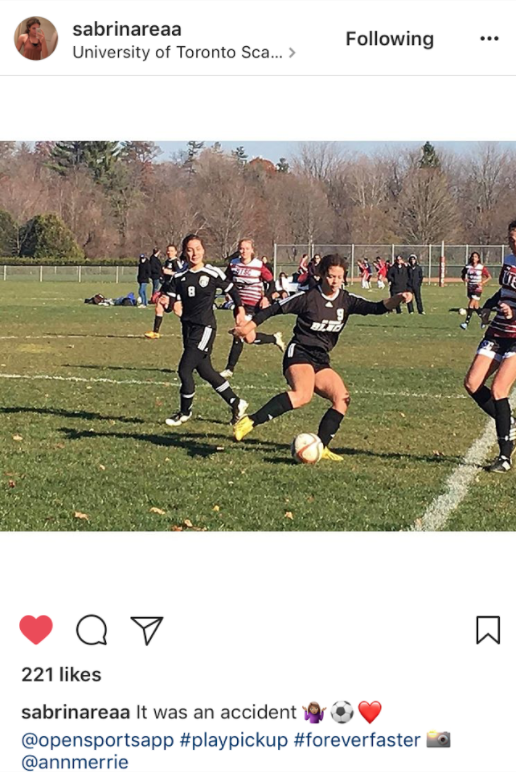The height and width of the screenshot is (772, 516).
Task: Open sabrinareaa profile picture
Action: pos(36,38)
